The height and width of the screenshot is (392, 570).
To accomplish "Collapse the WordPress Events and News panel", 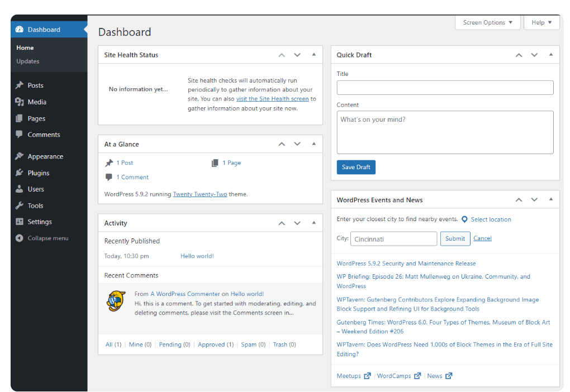I will pyautogui.click(x=551, y=199).
